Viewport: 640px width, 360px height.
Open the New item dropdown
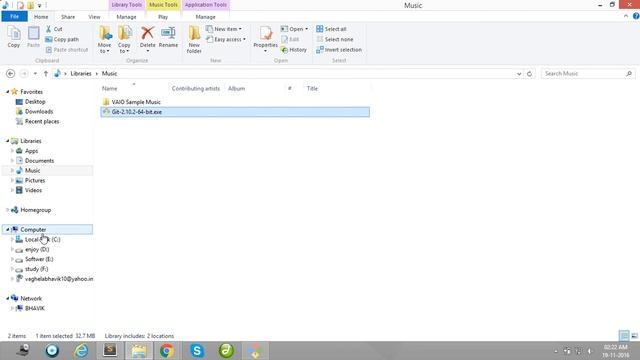(x=224, y=29)
